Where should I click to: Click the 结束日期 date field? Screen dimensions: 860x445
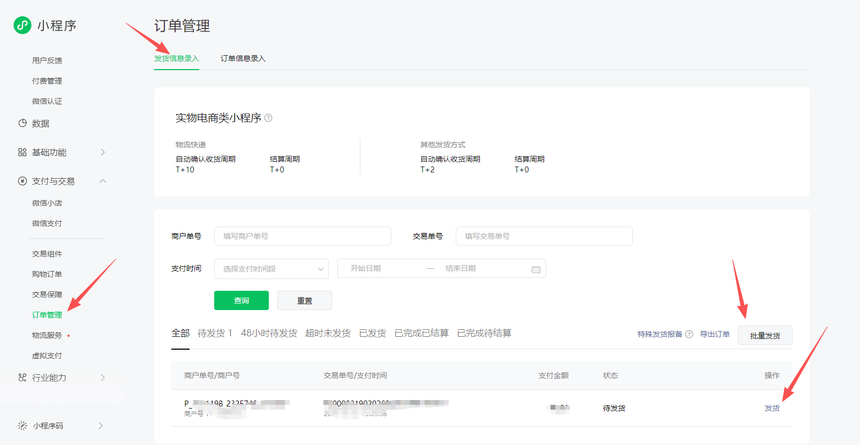[x=460, y=269]
